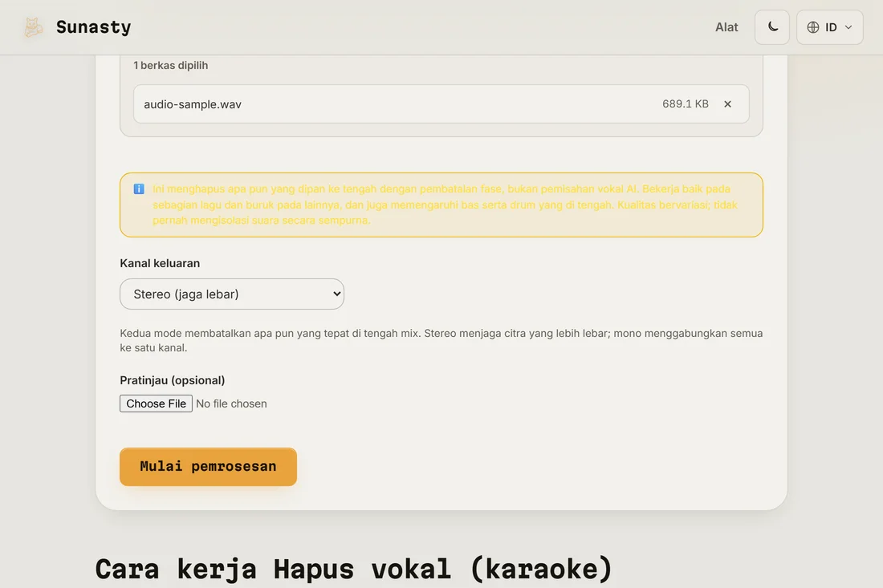
Task: Click the Sunasty cat logo icon
Action: click(x=33, y=27)
